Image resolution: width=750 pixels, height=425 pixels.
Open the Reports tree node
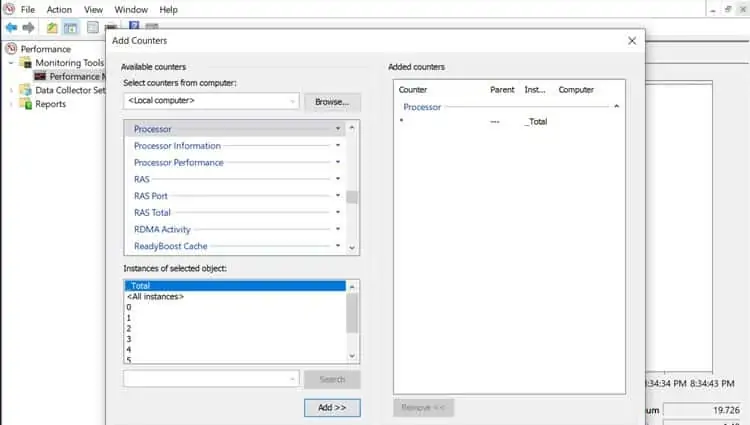click(x=50, y=104)
